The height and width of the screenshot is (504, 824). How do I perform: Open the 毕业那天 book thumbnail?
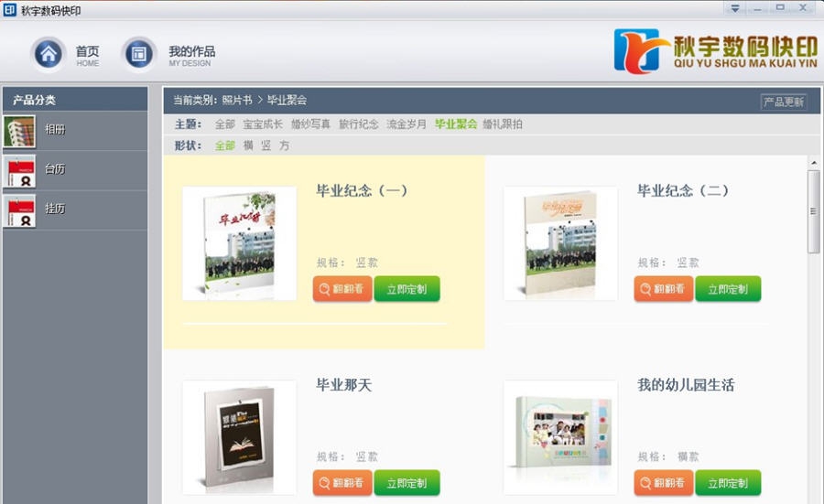(x=239, y=437)
